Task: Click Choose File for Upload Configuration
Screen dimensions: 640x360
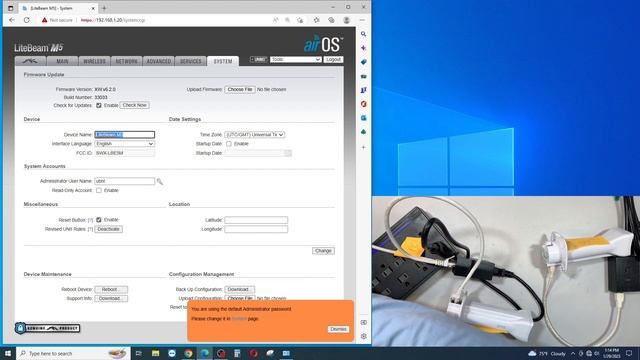Action: (x=240, y=298)
